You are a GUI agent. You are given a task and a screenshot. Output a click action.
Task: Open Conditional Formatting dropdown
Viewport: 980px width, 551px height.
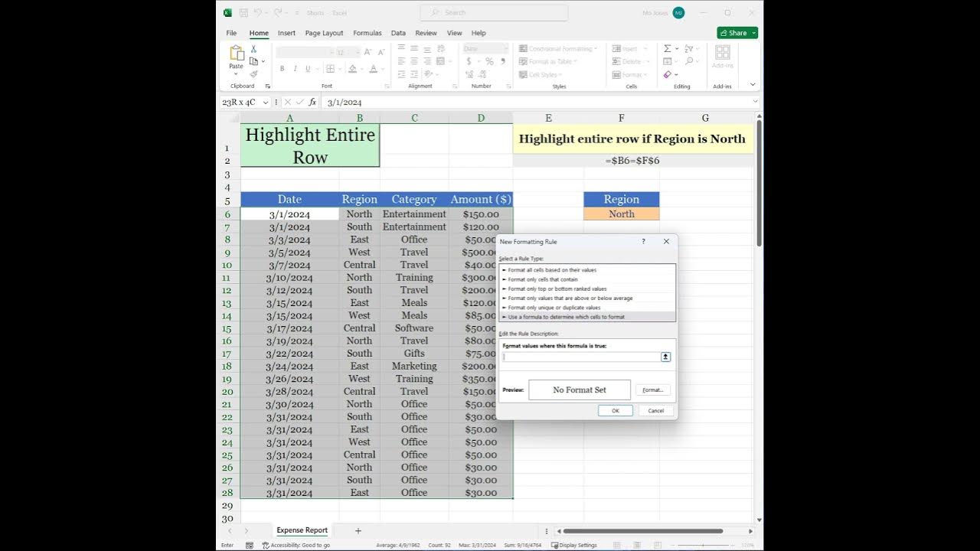click(x=559, y=48)
